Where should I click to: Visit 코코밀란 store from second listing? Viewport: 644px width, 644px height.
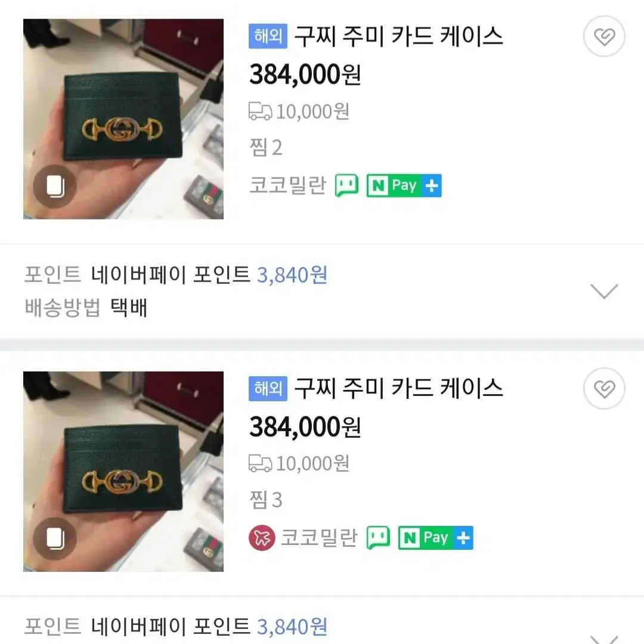(320, 538)
